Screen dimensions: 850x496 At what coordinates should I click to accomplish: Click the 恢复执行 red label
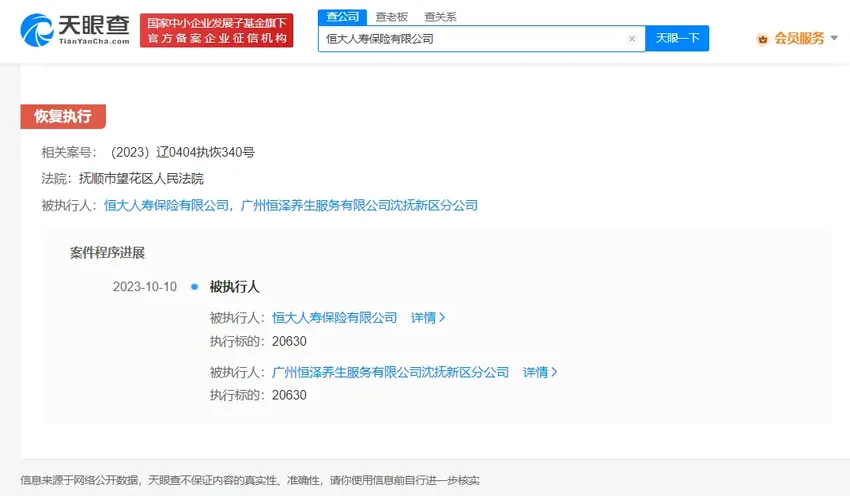(63, 117)
